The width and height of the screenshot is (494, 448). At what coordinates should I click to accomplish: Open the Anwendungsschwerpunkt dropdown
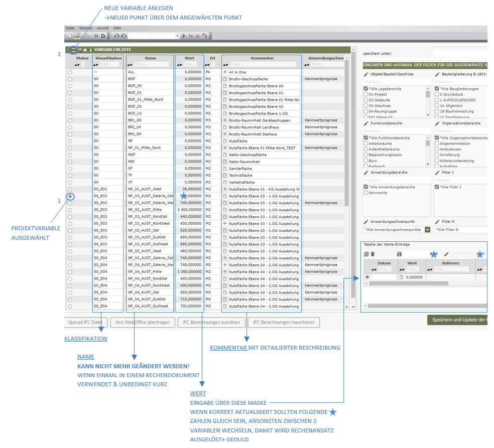[427, 230]
